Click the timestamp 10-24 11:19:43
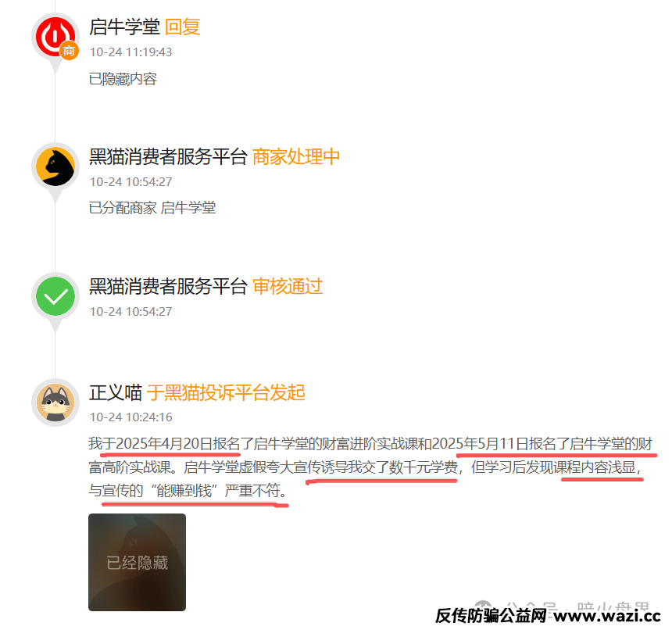Image resolution: width=672 pixels, height=637 pixels. click(130, 52)
